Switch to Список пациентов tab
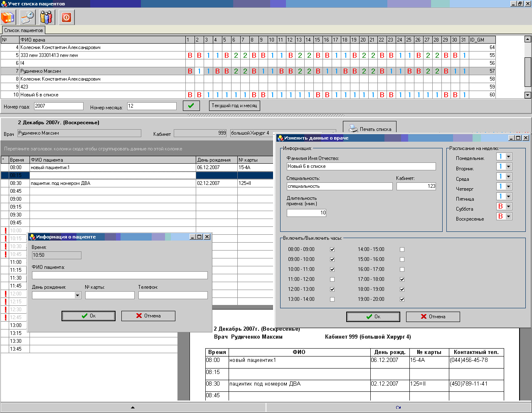Viewport: 532px width, 413px height. pyautogui.click(x=23, y=30)
